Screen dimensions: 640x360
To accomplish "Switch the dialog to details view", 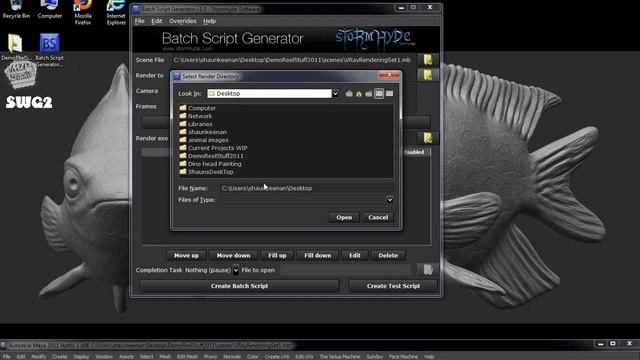I will 389,93.
